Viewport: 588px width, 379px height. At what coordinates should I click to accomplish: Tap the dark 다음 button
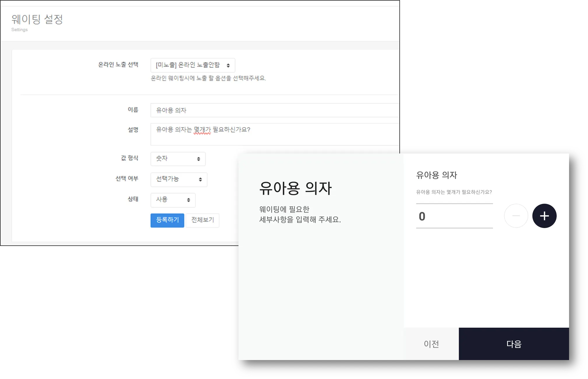514,344
